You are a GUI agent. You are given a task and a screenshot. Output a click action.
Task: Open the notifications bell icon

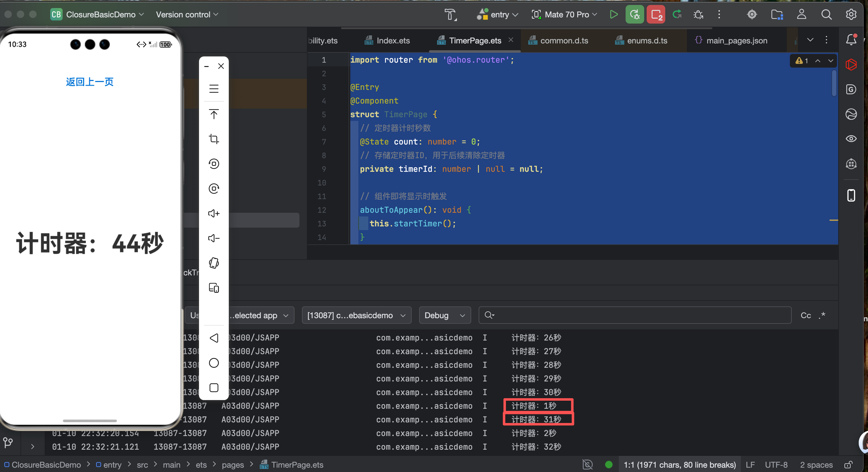851,40
